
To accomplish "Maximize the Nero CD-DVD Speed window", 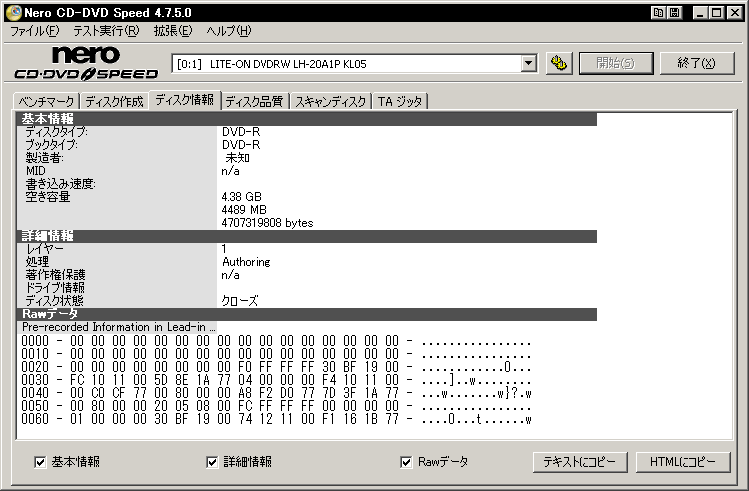I will 717,13.
